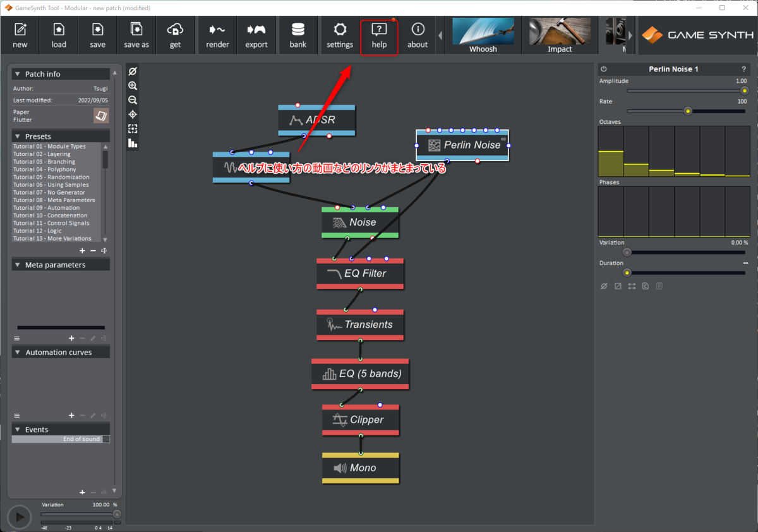758x532 pixels.
Task: Click the center view target icon
Action: pos(133,114)
